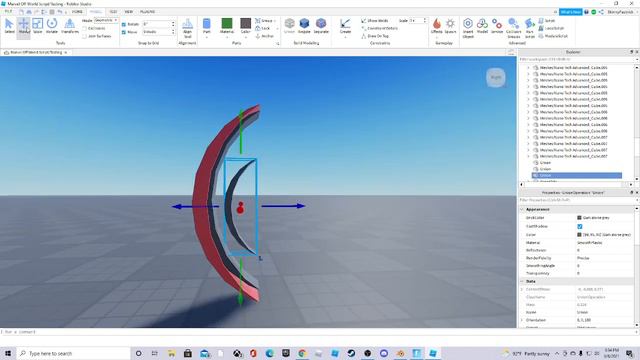Close the place document tab
640x360 pixels.
66,52
